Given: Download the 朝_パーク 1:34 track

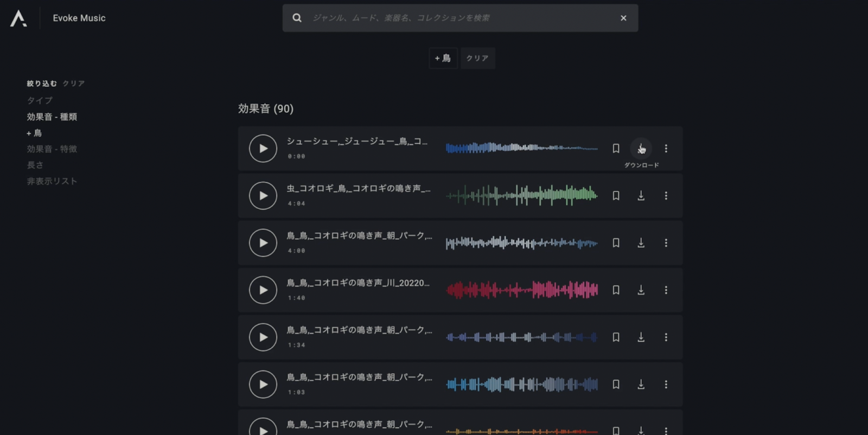Looking at the screenshot, I should pyautogui.click(x=641, y=337).
